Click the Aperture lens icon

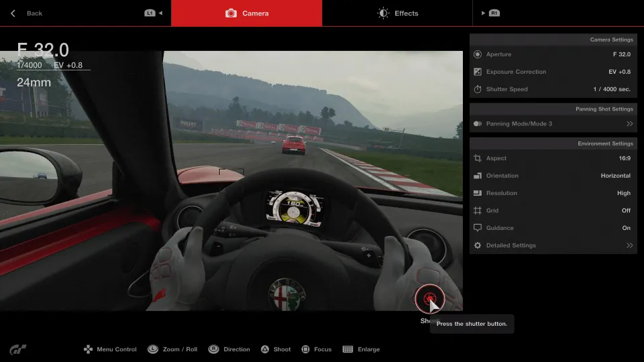[x=477, y=54]
